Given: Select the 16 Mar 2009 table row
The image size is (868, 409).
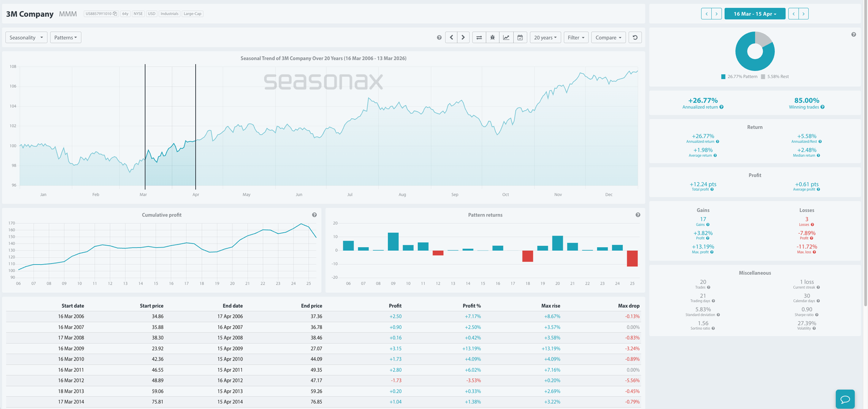Looking at the screenshot, I should pos(323,348).
